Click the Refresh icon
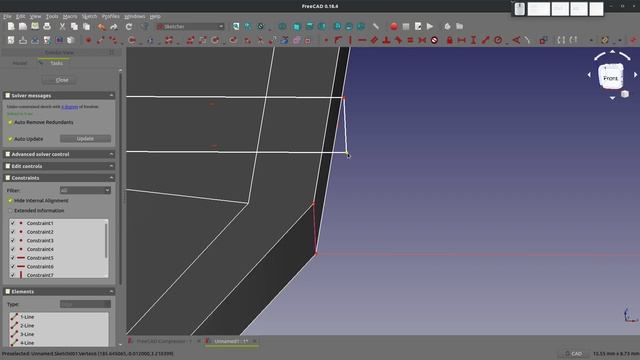 [129, 27]
